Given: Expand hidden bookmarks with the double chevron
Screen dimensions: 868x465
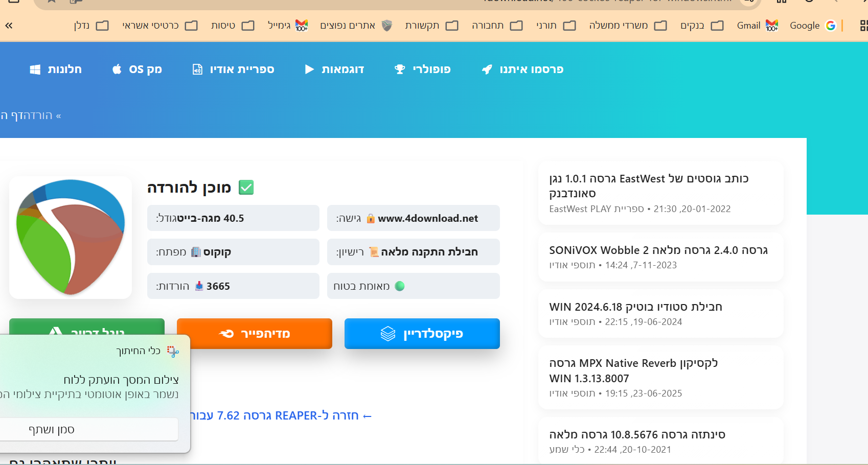Looking at the screenshot, I should tap(9, 26).
